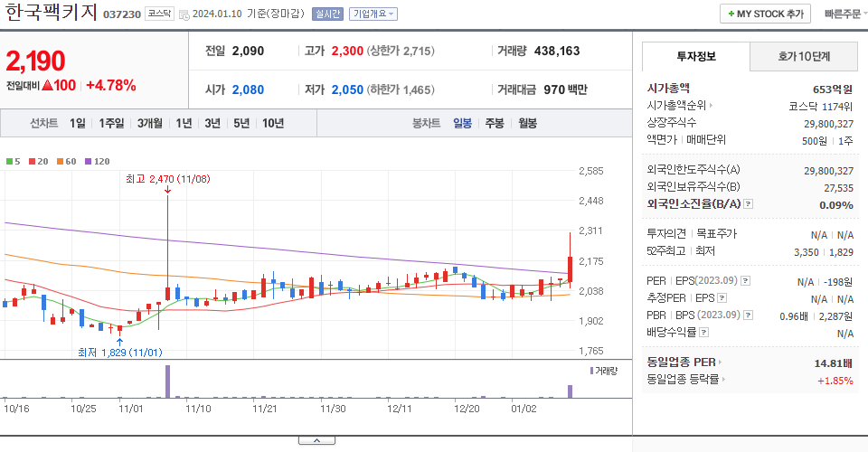Click the +4.78% change rate
Screen dimensions: 868x452
click(x=111, y=85)
